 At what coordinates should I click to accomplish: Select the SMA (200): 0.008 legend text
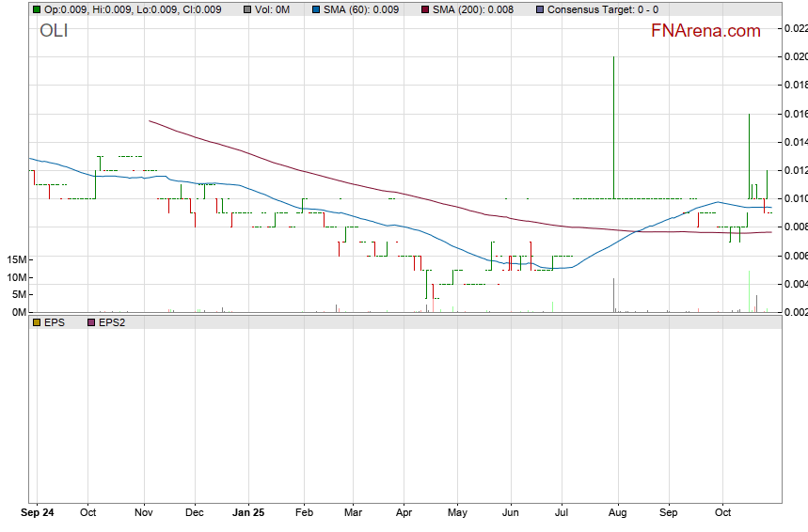coord(473,9)
